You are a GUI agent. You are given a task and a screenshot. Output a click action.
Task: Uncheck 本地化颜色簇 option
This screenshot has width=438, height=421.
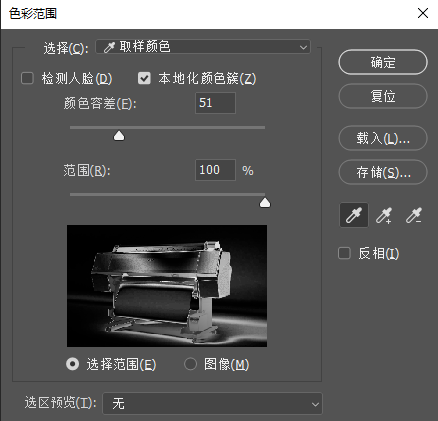pos(144,79)
